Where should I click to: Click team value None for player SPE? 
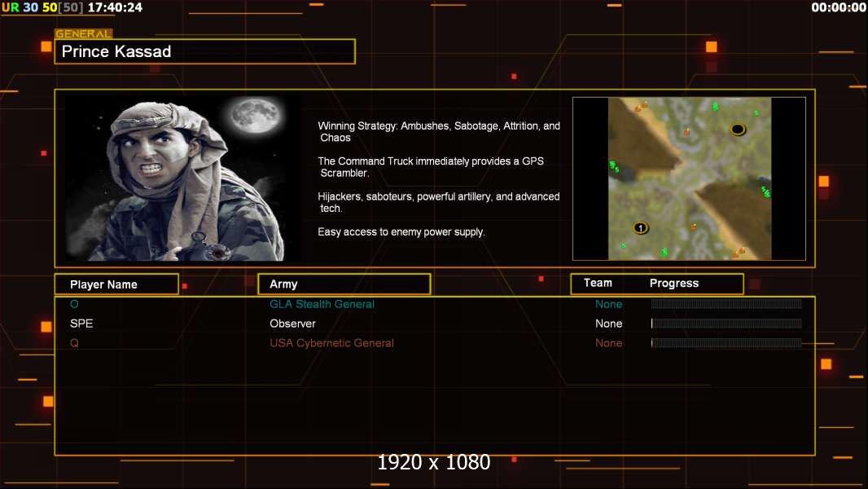pos(608,324)
